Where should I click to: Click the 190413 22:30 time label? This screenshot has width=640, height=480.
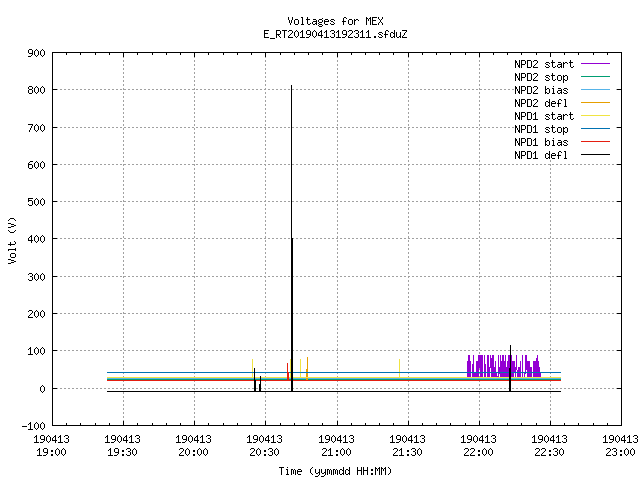click(x=549, y=446)
